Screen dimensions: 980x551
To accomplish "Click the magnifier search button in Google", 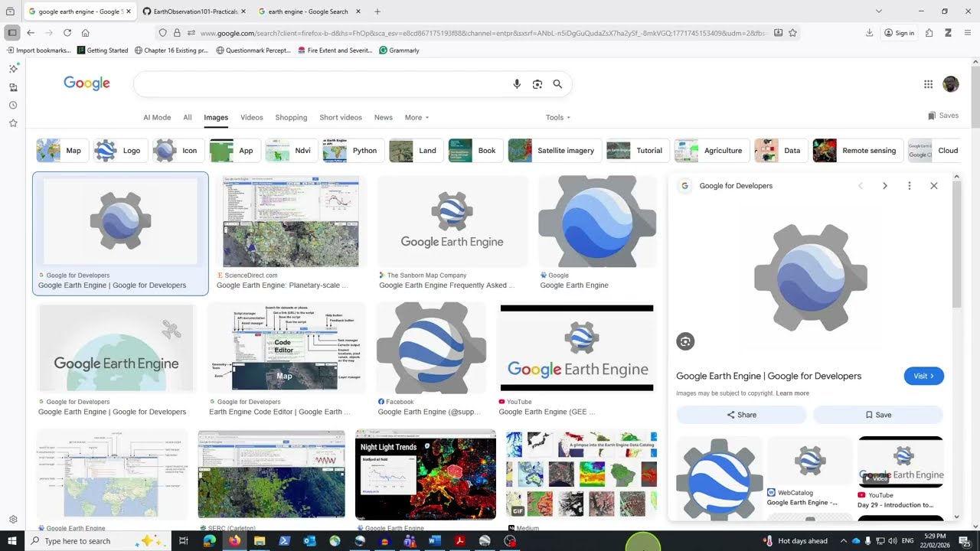I will click(x=557, y=84).
